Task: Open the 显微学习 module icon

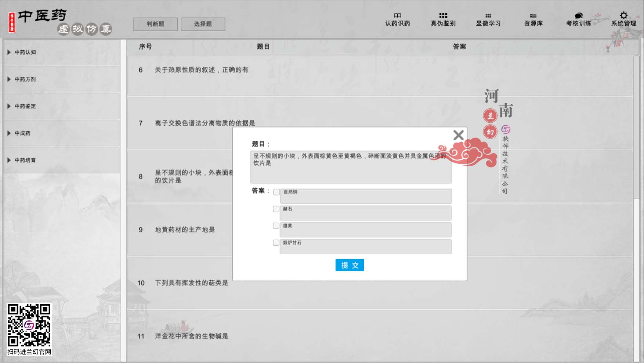Action: click(488, 19)
